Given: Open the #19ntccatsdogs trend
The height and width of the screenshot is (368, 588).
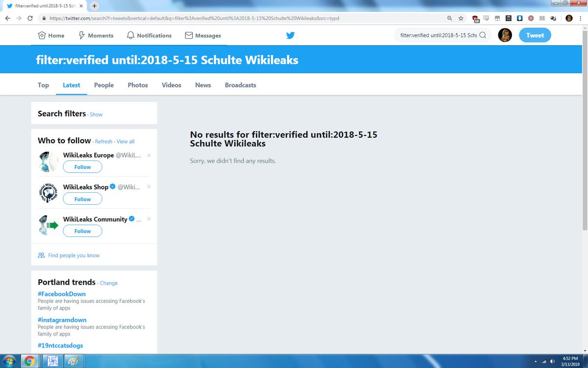Looking at the screenshot, I should pyautogui.click(x=60, y=345).
